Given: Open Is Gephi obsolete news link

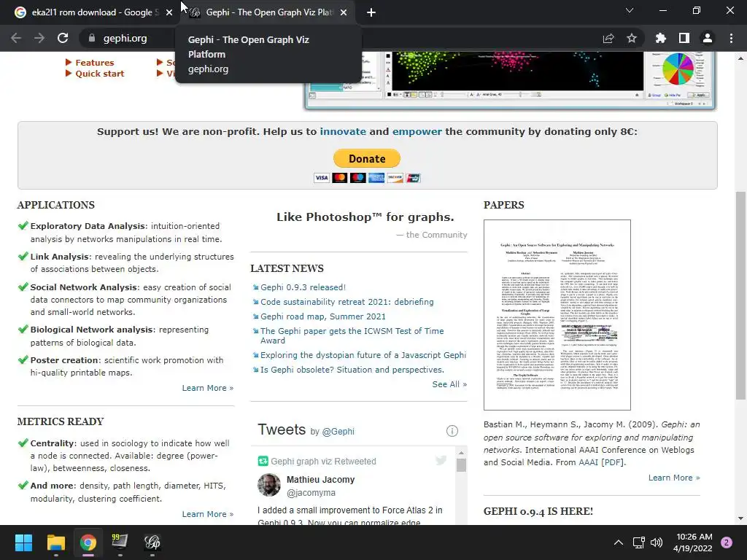Looking at the screenshot, I should pos(352,370).
